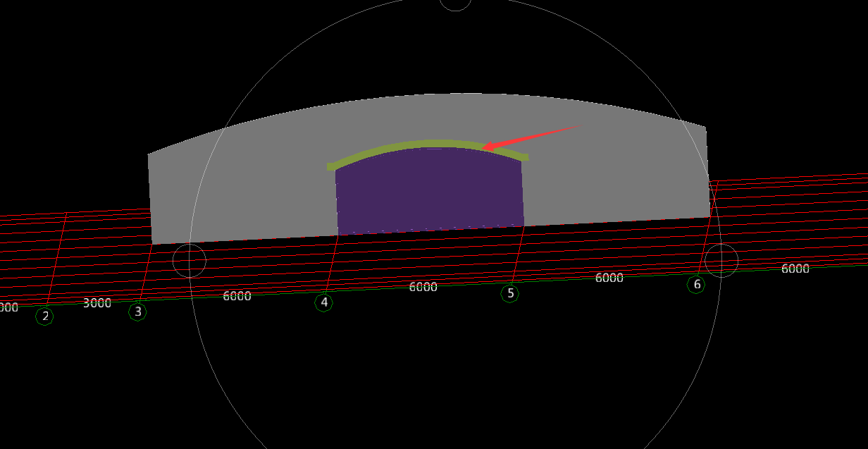Select 6000 dimension between axes 4 and 5

pyautogui.click(x=423, y=287)
